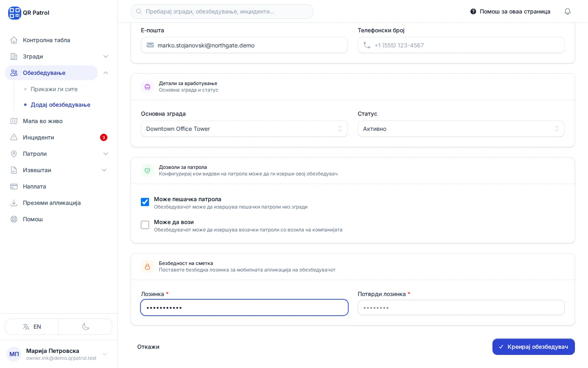Click Откажи to cancel
The width and height of the screenshot is (588, 368).
click(x=148, y=347)
